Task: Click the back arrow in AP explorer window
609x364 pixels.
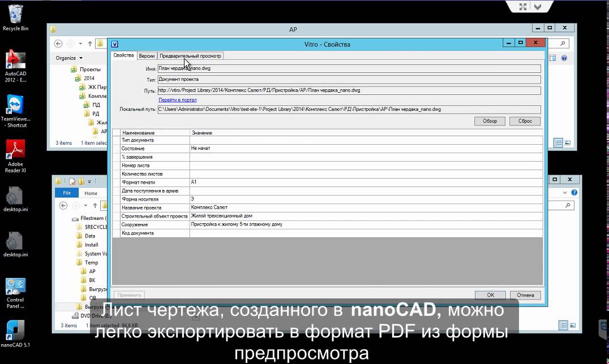Action: tap(58, 44)
